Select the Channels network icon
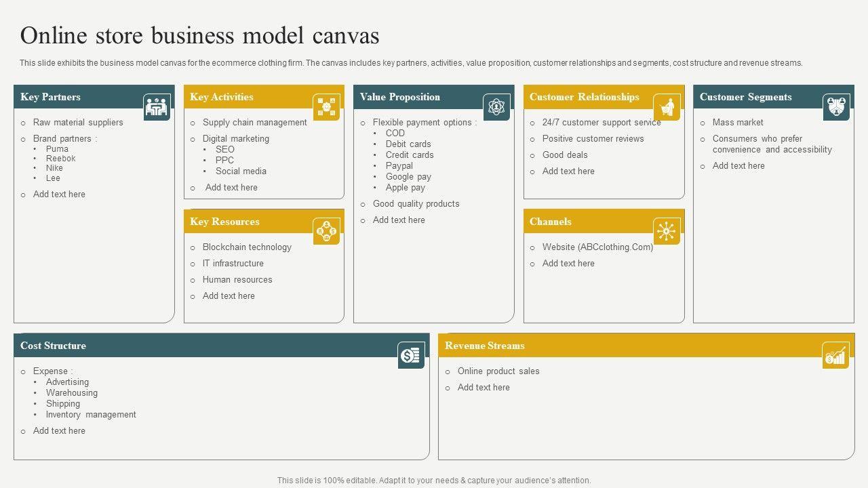 pyautogui.click(x=667, y=231)
